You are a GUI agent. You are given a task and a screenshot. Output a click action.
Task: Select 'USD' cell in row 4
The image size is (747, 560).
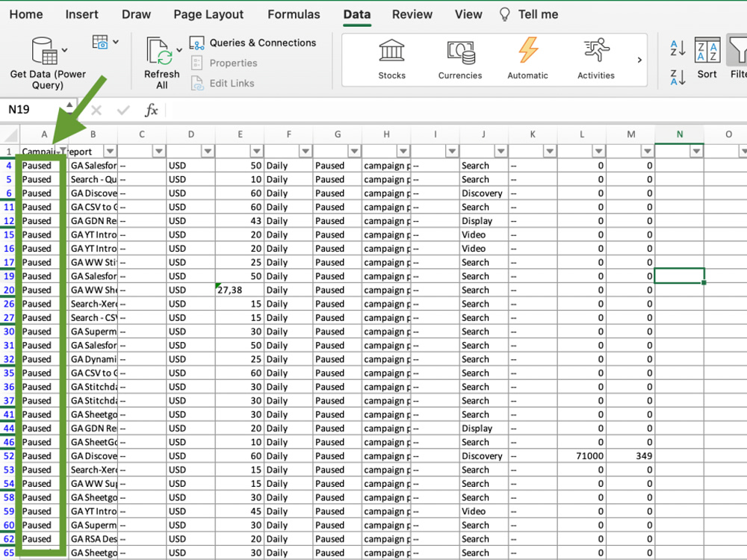pyautogui.click(x=190, y=166)
